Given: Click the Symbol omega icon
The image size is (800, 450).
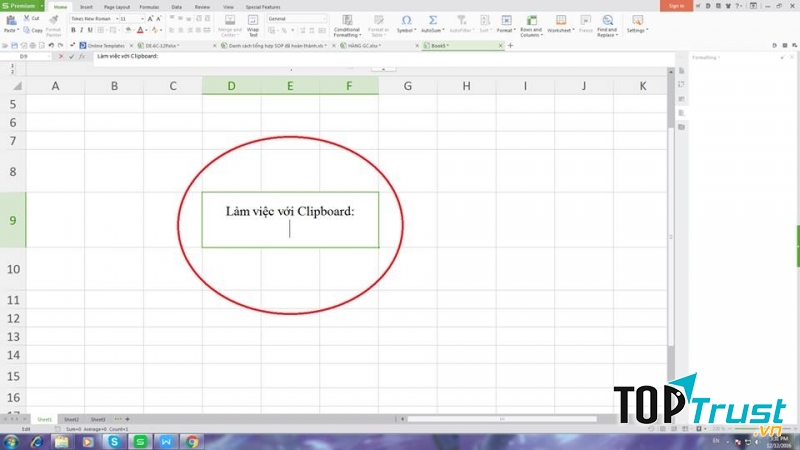Looking at the screenshot, I should (406, 19).
